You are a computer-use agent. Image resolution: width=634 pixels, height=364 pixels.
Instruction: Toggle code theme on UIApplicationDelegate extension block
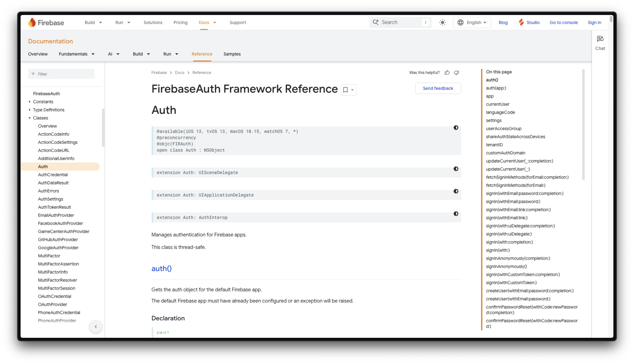coord(456,191)
